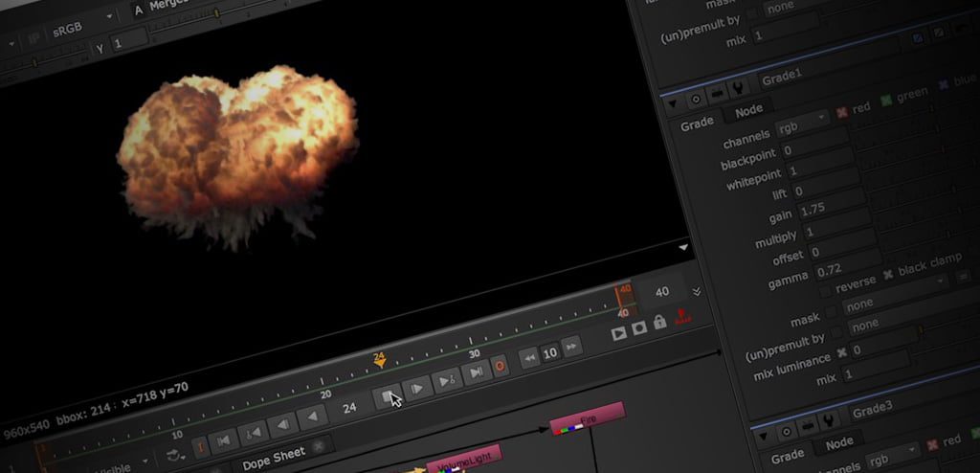This screenshot has width=980, height=473.
Task: Step back one frame
Action: click(x=282, y=424)
